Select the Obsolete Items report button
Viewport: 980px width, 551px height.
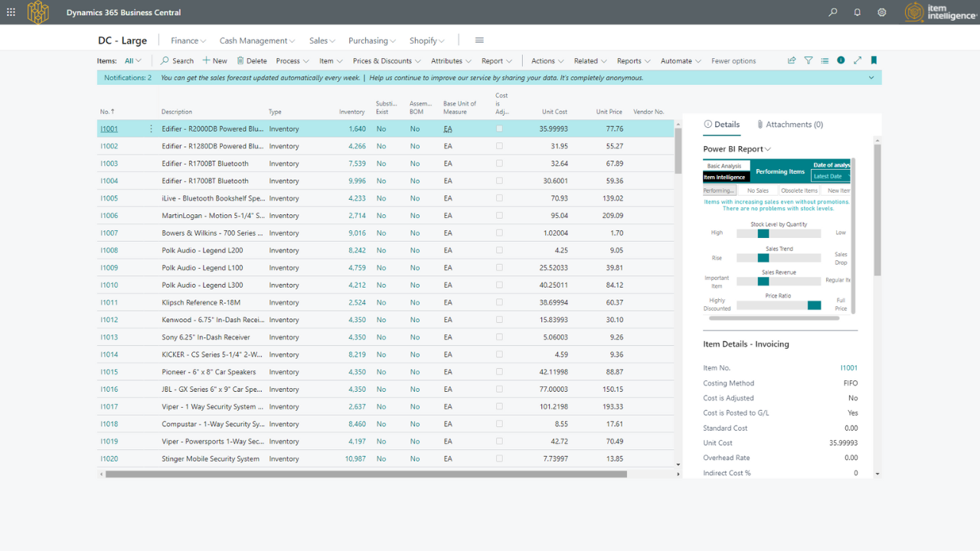pos(799,191)
